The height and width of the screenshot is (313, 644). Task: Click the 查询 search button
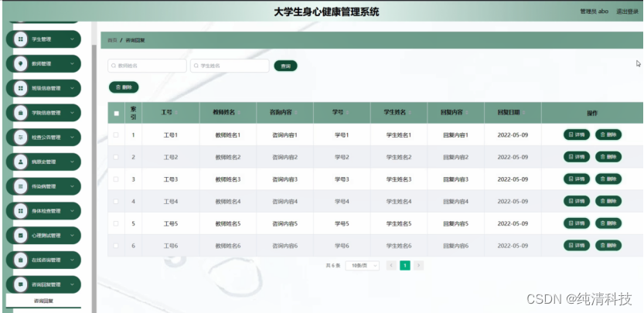pyautogui.click(x=285, y=66)
